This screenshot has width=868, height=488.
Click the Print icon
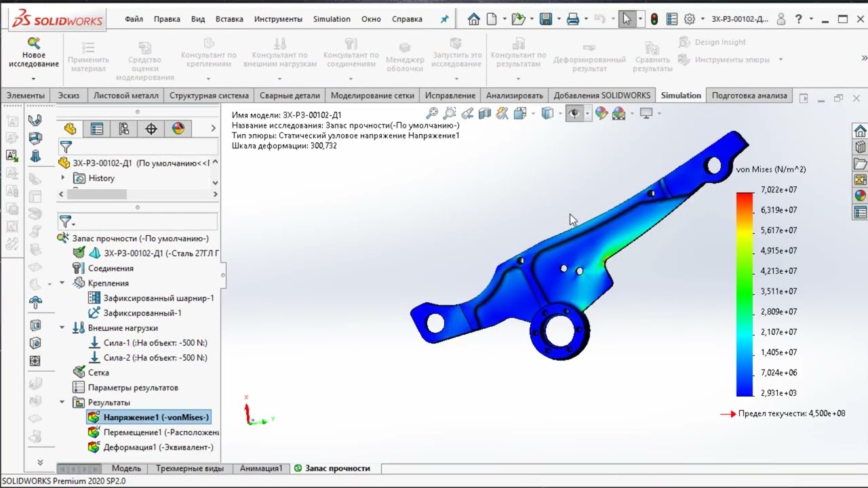coord(572,19)
